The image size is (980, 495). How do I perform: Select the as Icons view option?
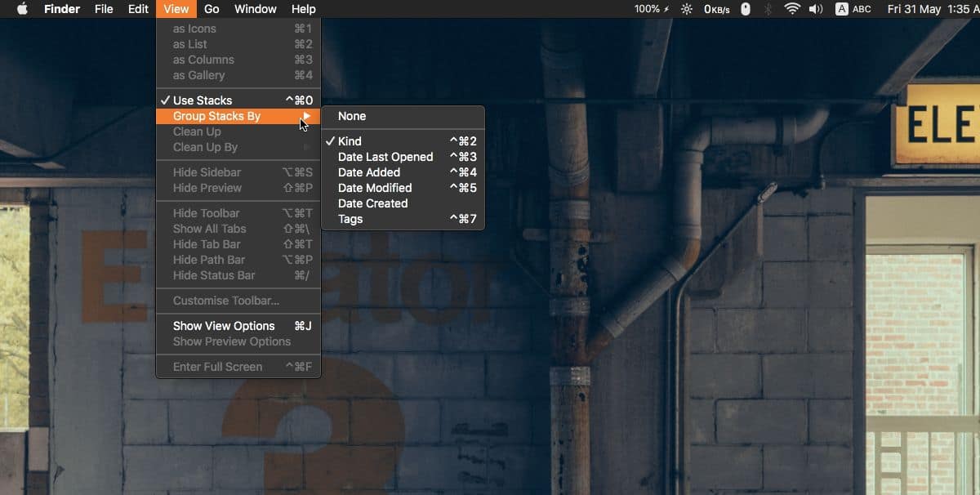point(238,29)
